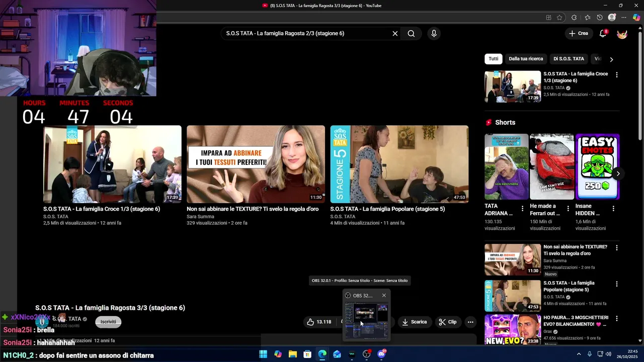This screenshot has width=644, height=362.
Task: Open the YouTube account avatar menu
Action: pyautogui.click(x=622, y=34)
